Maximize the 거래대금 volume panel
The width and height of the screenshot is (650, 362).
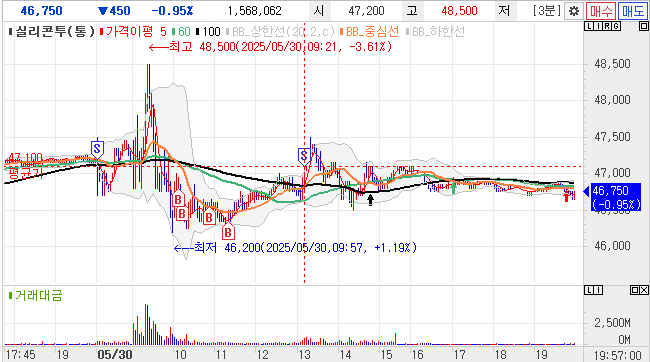635,290
